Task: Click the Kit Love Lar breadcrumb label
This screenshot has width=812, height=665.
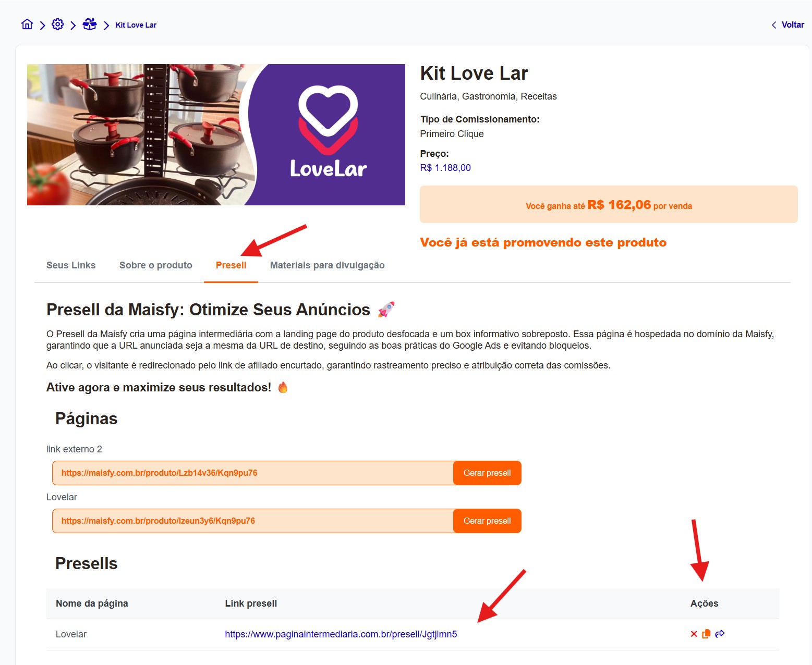Action: (x=136, y=25)
